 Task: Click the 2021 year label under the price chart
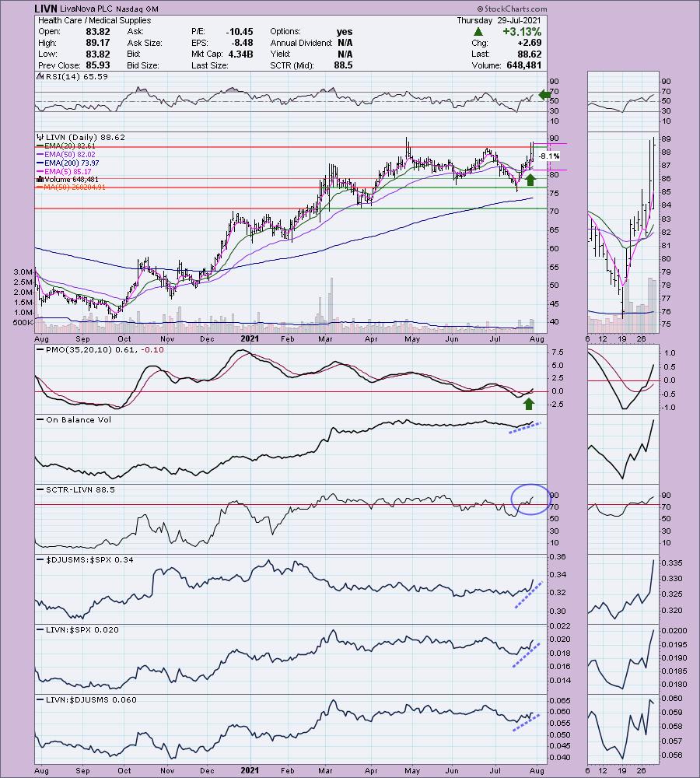pos(250,338)
